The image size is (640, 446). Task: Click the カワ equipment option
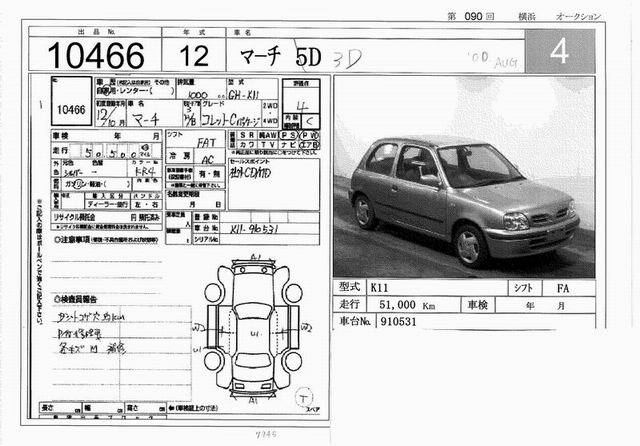click(248, 144)
